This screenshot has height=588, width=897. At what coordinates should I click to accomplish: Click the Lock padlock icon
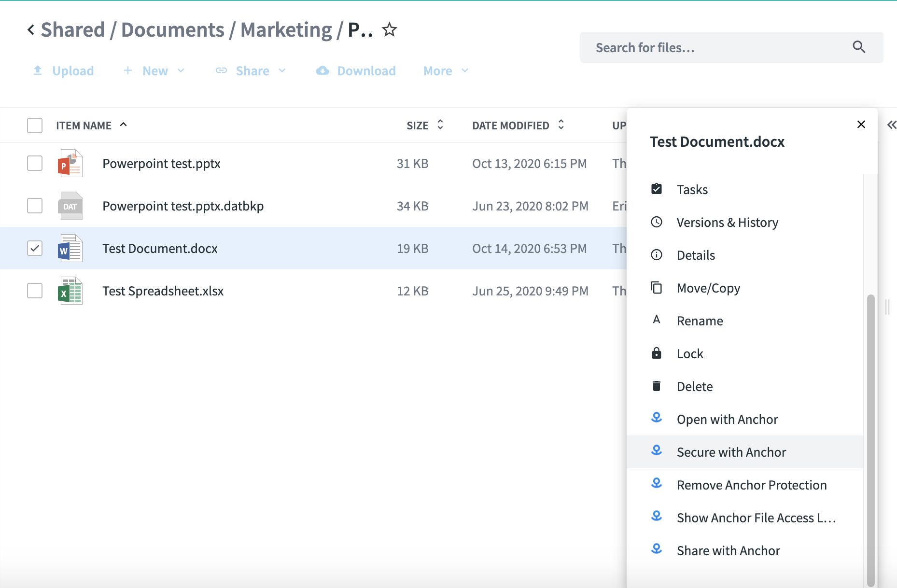tap(657, 353)
